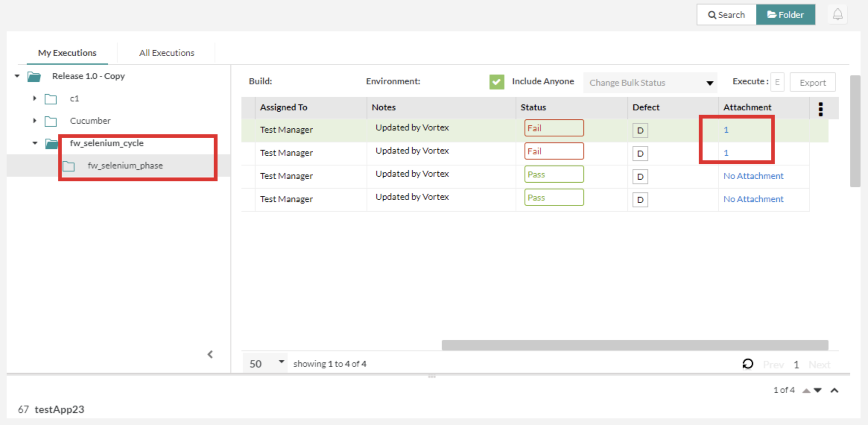Click the horizontal scrollbar under the table
868x425 pixels.
(634, 345)
